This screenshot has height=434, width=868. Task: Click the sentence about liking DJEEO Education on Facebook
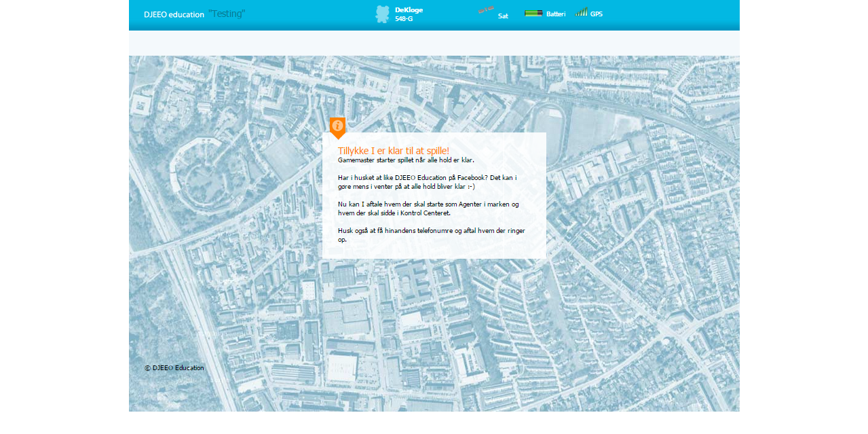tap(428, 182)
